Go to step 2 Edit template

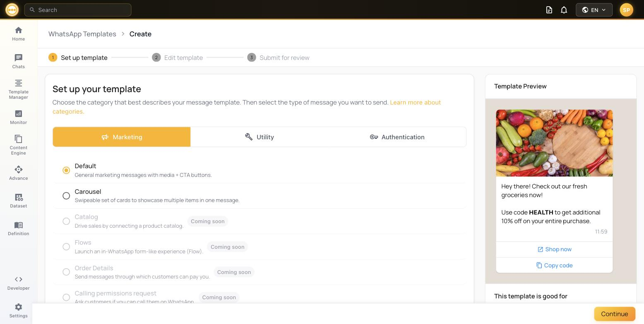[x=178, y=57]
